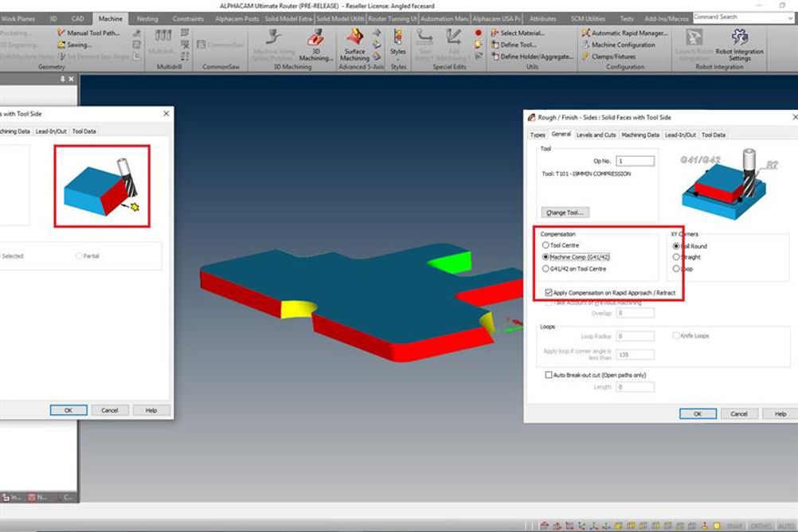Open Define Holder/Aggregate command
Viewport: 798px width, 532px height.
coord(532,57)
